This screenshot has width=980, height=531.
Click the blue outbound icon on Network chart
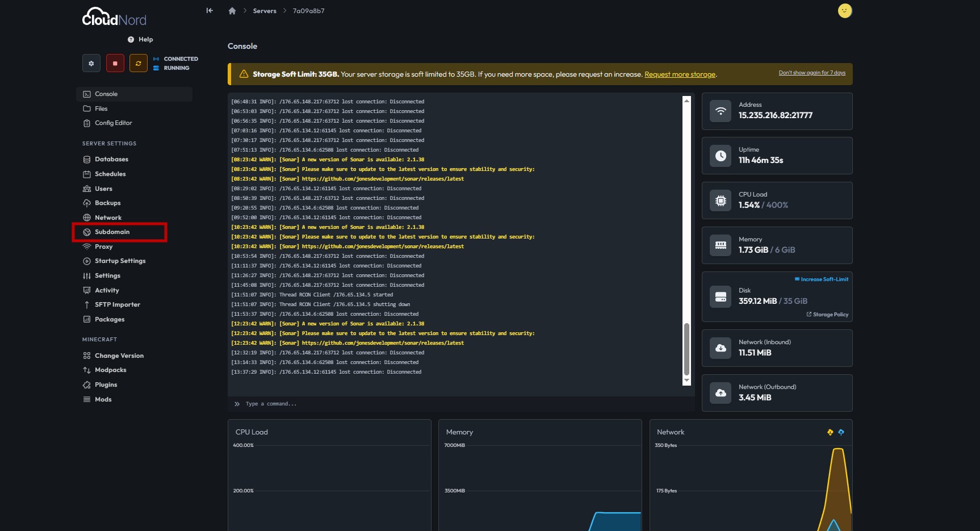(x=841, y=432)
